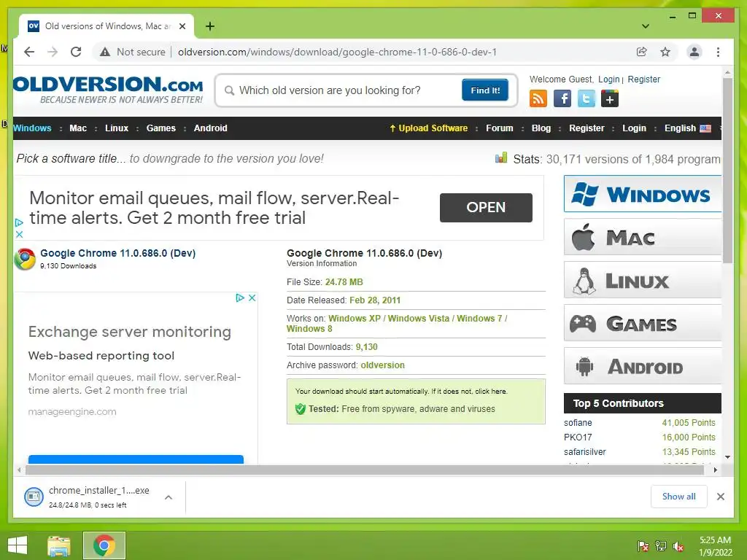Click the Facebook icon
747x560 pixels.
click(562, 98)
